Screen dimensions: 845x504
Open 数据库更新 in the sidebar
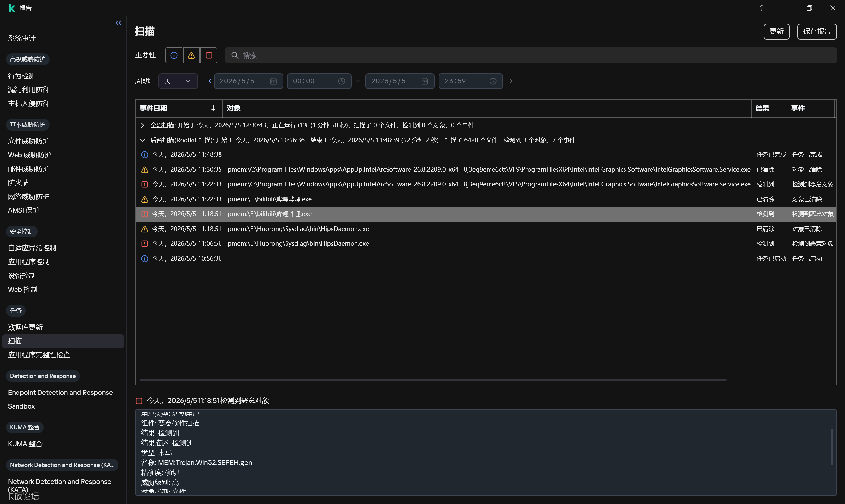coord(25,327)
